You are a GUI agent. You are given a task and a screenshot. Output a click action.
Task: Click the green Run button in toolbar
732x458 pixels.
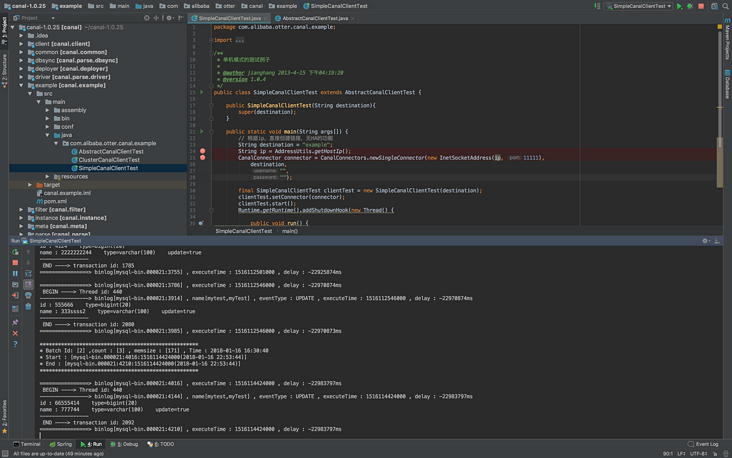click(x=680, y=6)
